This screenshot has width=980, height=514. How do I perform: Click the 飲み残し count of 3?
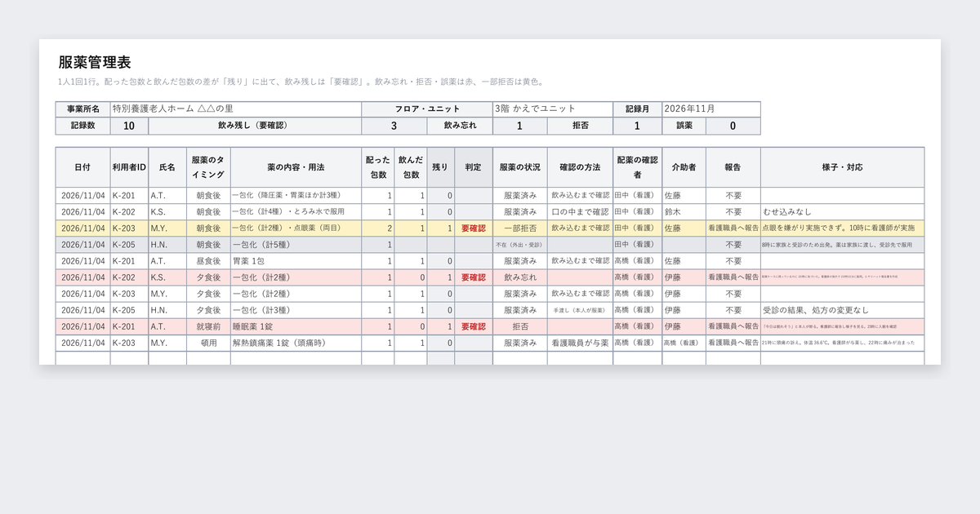394,126
